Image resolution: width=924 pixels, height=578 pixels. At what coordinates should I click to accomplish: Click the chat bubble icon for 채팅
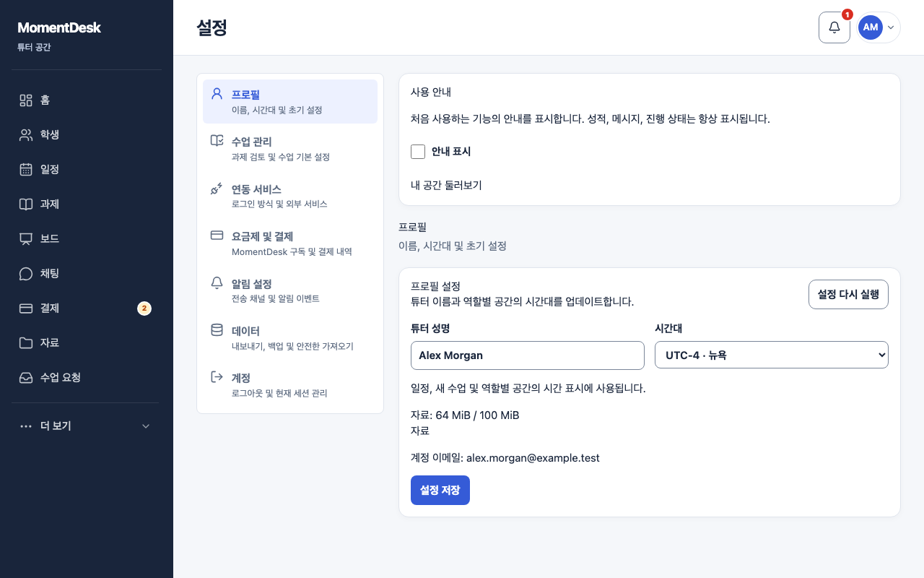26,274
